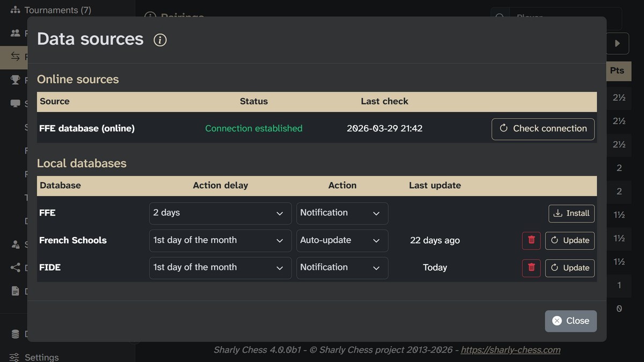Delete the French Schools database
Viewport: 644px width, 362px height.
[x=531, y=240]
